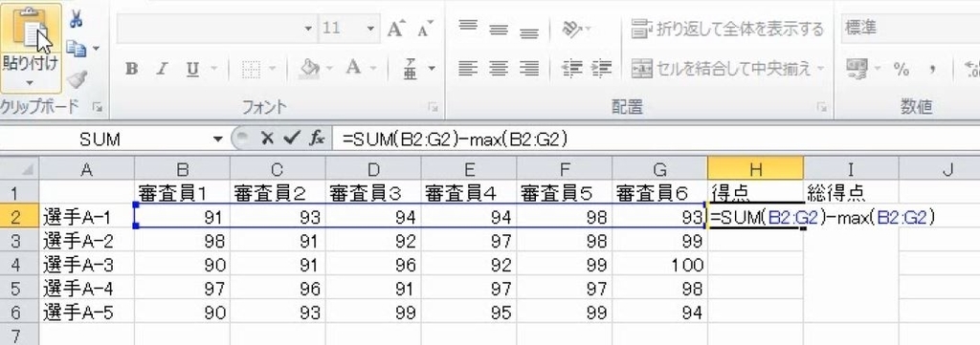Click cell 選手A-3
This screenshot has height=345, width=980.
pyautogui.click(x=86, y=265)
